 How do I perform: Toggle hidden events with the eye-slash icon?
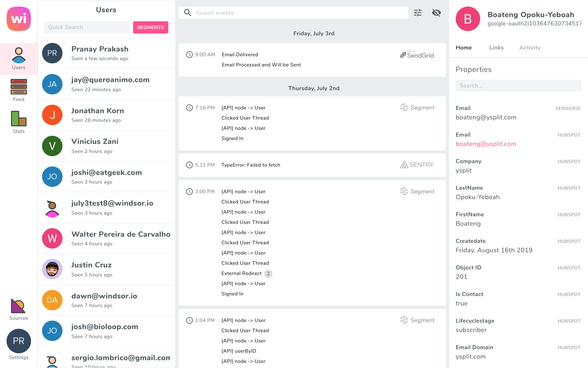pyautogui.click(x=436, y=13)
